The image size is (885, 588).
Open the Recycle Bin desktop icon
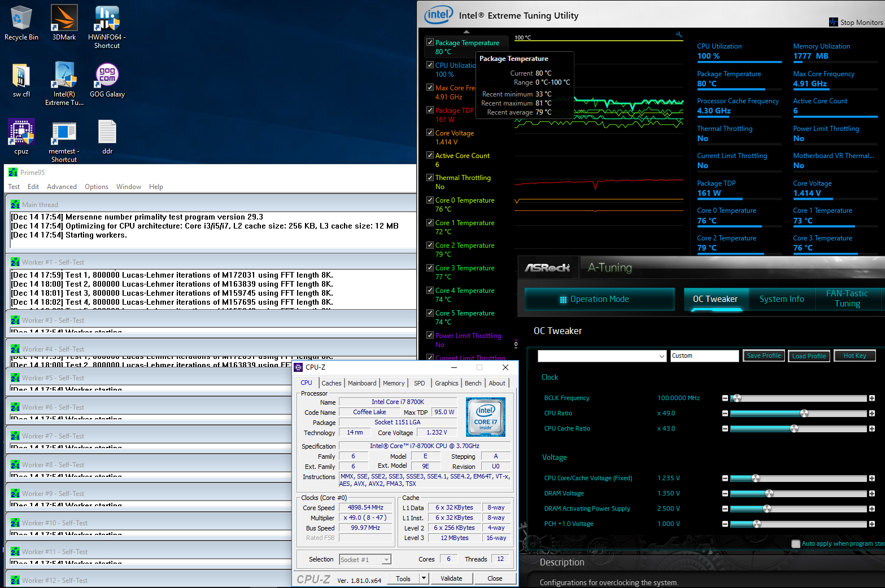click(21, 23)
